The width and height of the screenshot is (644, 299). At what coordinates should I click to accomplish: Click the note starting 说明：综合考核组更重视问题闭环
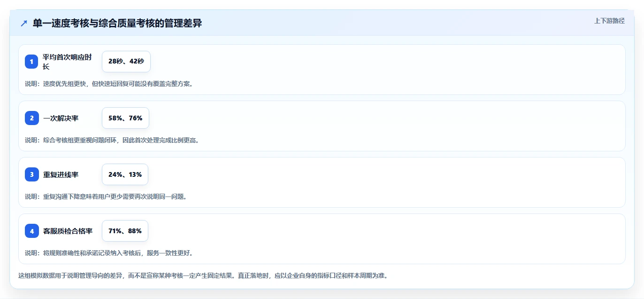pyautogui.click(x=112, y=140)
